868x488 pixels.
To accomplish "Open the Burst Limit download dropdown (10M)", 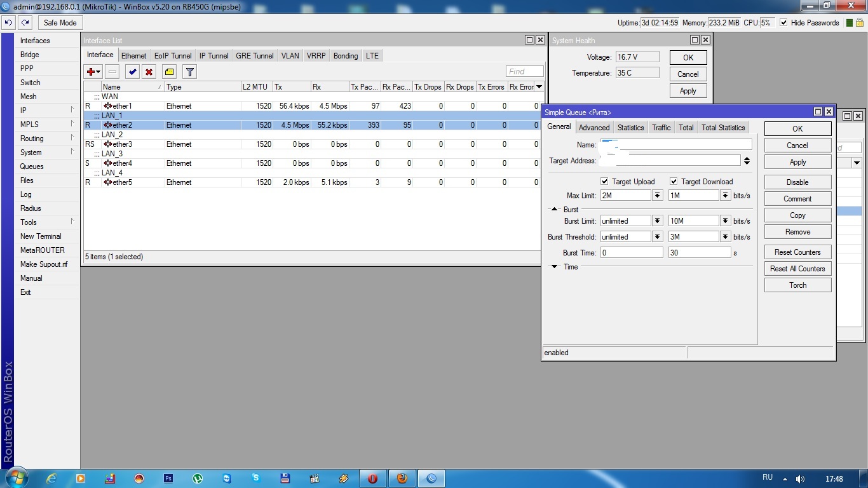I will (x=725, y=221).
